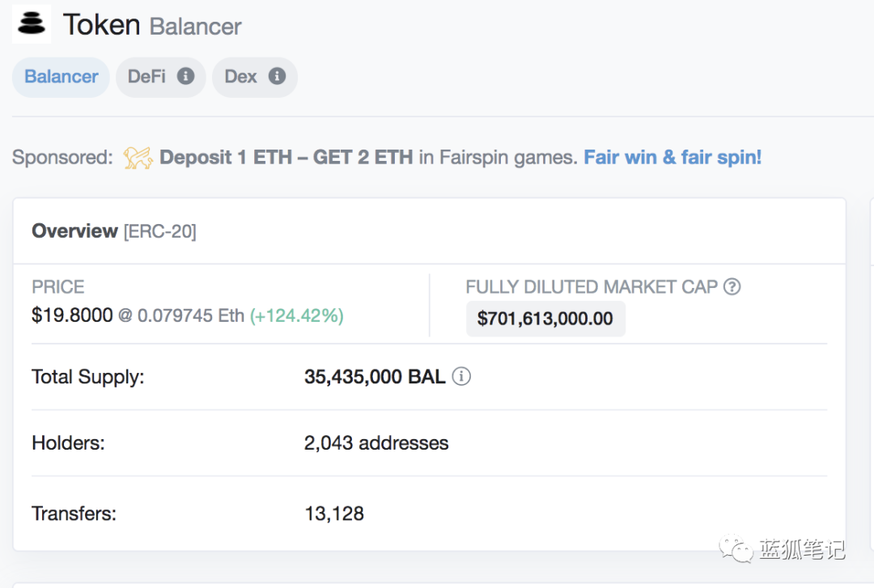The height and width of the screenshot is (588, 874).
Task: Click the info icon on DeFi tag
Action: click(x=185, y=76)
